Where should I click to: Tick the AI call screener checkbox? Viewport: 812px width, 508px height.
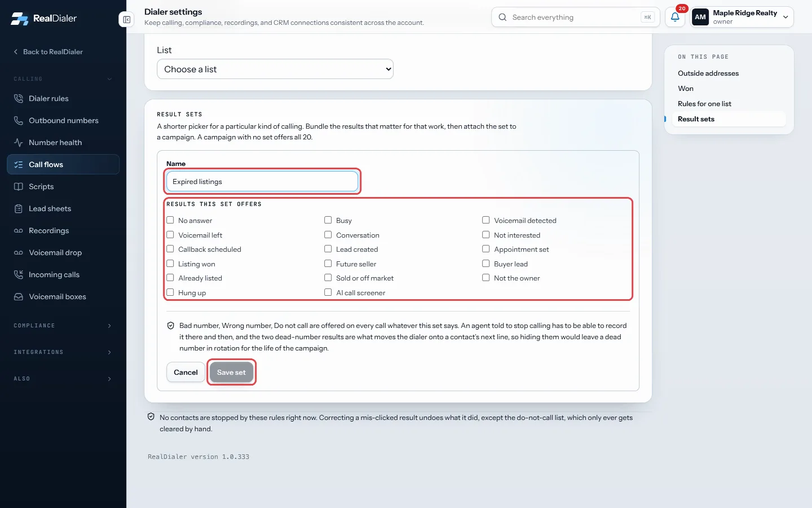coord(328,292)
